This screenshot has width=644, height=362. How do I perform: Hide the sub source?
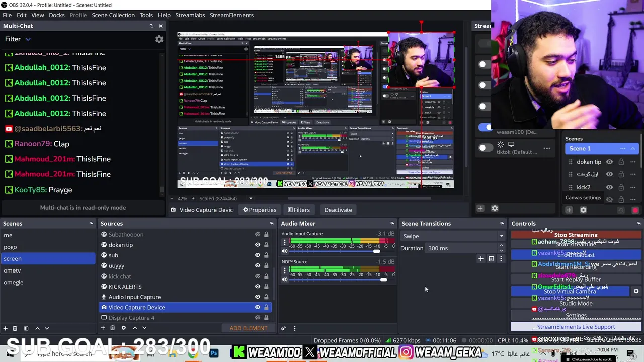pyautogui.click(x=257, y=255)
